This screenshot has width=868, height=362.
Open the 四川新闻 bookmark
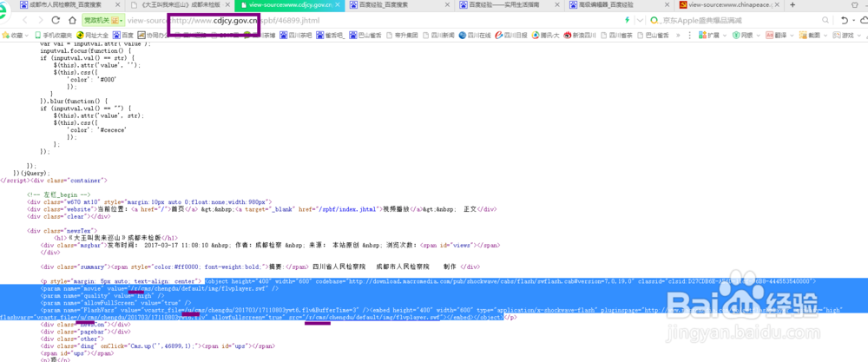439,35
